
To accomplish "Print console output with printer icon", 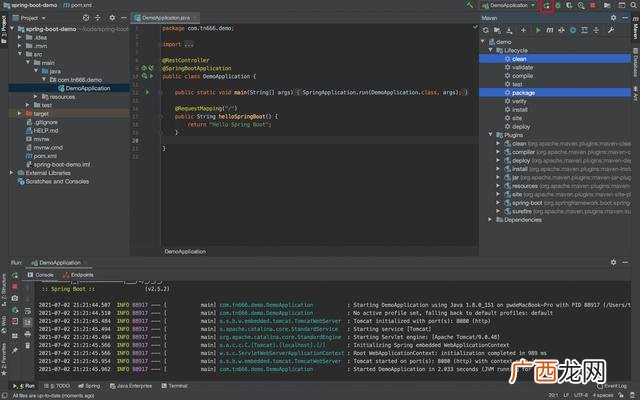I will coord(27,334).
